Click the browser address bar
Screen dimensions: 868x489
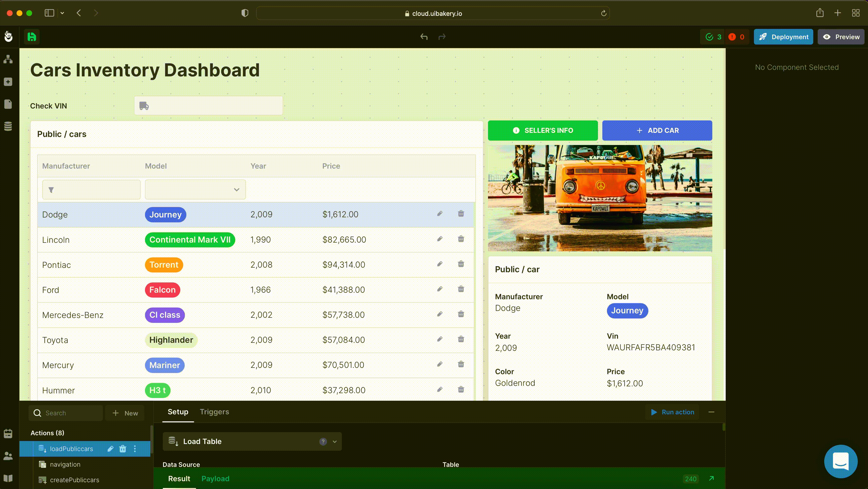(x=433, y=13)
